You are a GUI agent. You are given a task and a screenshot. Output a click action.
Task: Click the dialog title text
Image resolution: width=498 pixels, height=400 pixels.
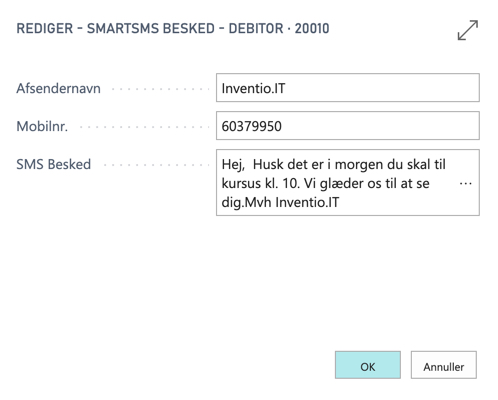point(173,28)
